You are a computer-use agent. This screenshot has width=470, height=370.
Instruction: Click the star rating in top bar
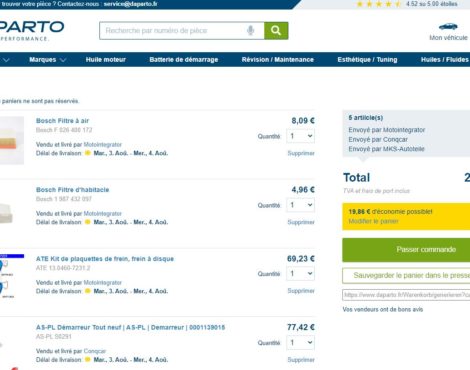378,4
